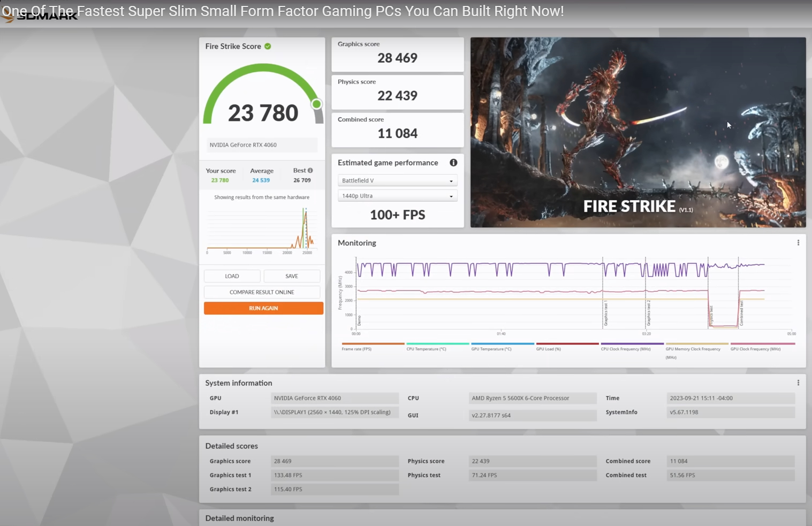This screenshot has width=812, height=526.
Task: Click the 23 780 score inside the gauge
Action: pos(263,113)
